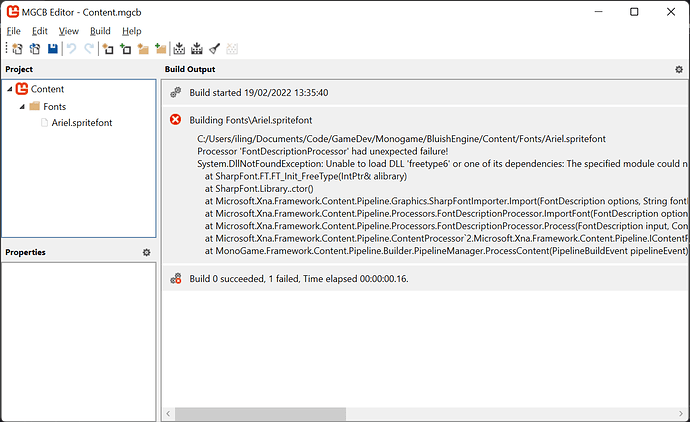Viewport: 690px width, 422px height.
Task: Click the FT_Init_FreeType stack trace line
Action: pos(306,176)
